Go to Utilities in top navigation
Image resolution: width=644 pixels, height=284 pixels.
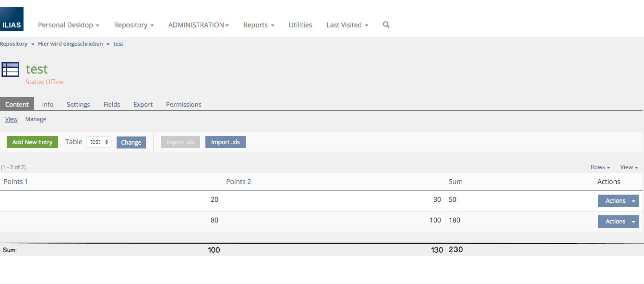pyautogui.click(x=300, y=25)
